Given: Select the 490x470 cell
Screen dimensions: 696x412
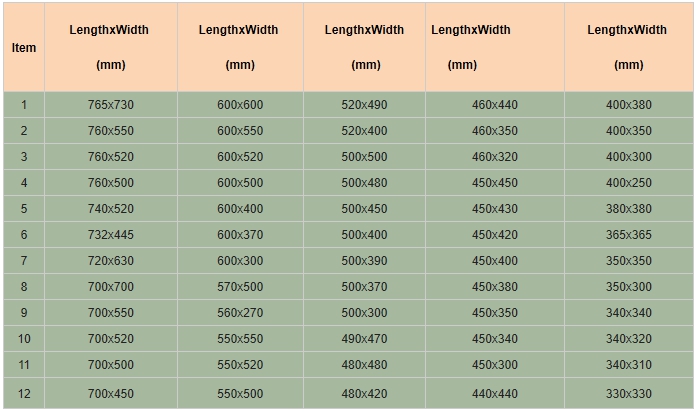Looking at the screenshot, I should [x=364, y=339].
